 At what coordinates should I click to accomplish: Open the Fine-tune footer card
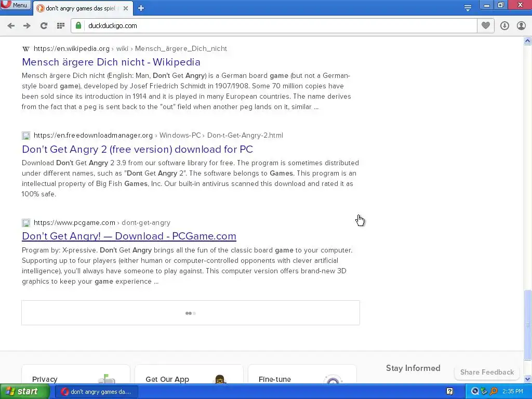[x=302, y=374]
